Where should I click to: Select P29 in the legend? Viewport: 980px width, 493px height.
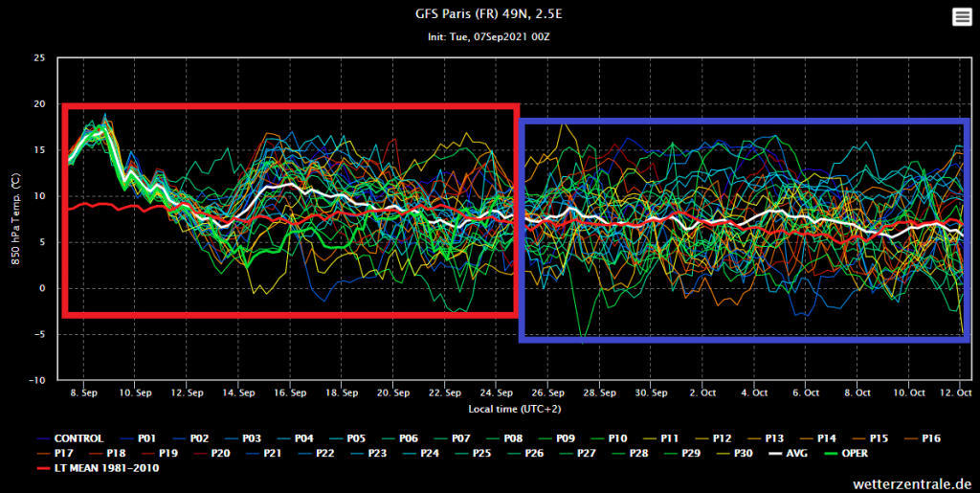(x=684, y=453)
